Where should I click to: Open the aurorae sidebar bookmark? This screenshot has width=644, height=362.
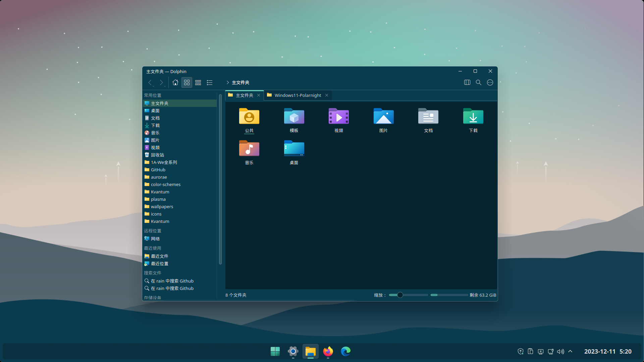(x=180, y=177)
